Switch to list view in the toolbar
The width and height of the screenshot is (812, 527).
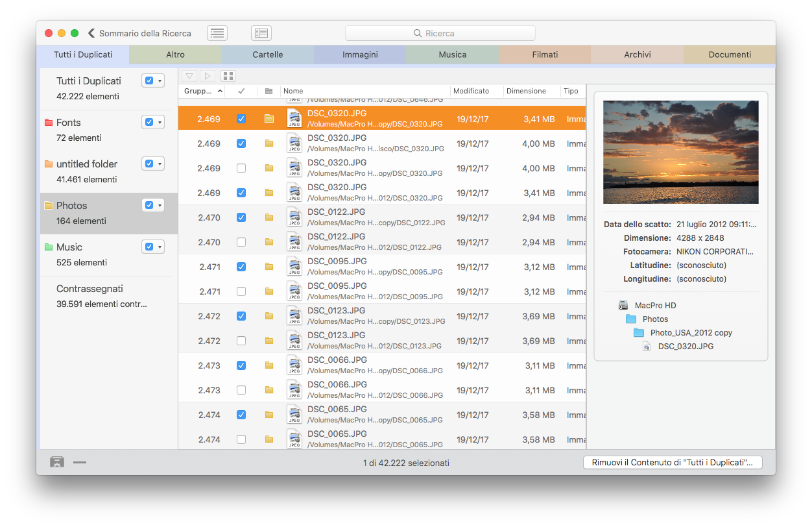(x=217, y=32)
